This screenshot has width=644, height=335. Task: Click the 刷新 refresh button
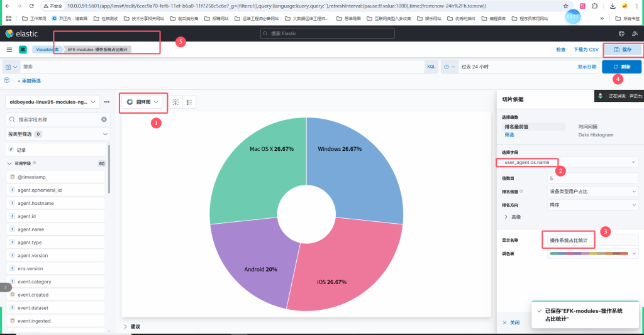click(621, 67)
